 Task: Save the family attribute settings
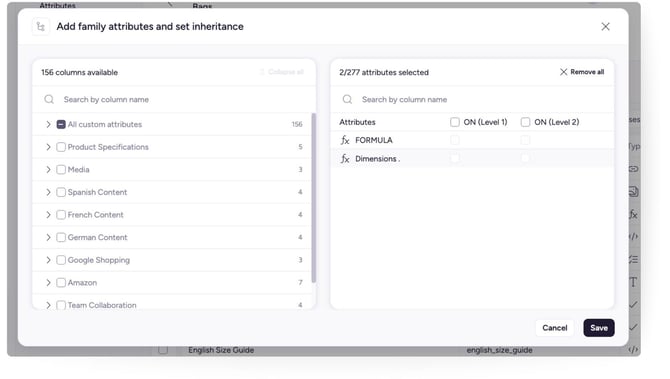point(599,328)
